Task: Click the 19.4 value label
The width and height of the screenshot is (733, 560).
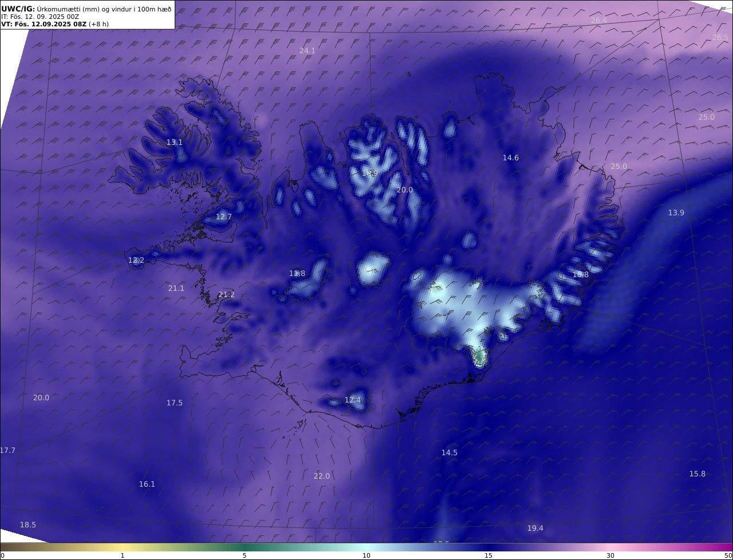Action: tap(535, 528)
